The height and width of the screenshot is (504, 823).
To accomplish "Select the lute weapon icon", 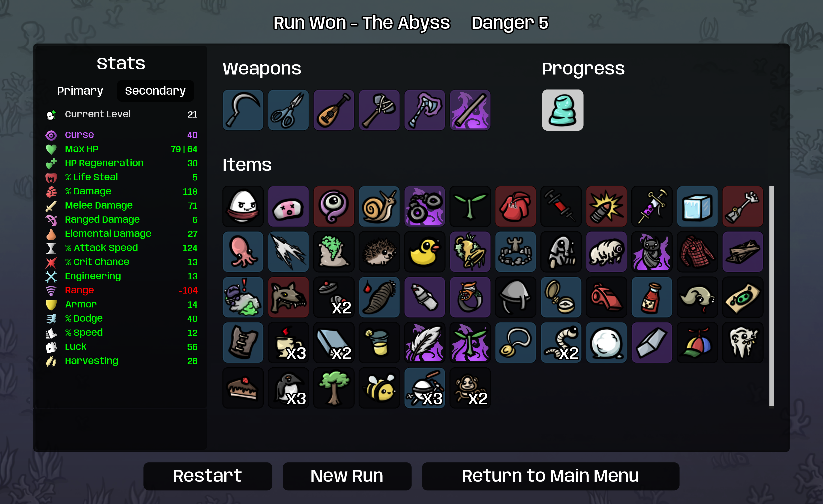I will [334, 110].
